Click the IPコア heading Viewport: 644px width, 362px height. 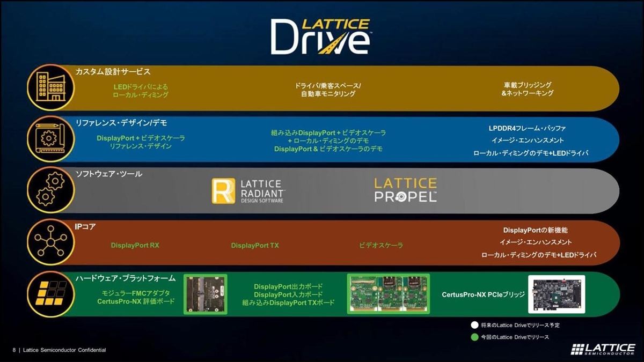(x=85, y=226)
